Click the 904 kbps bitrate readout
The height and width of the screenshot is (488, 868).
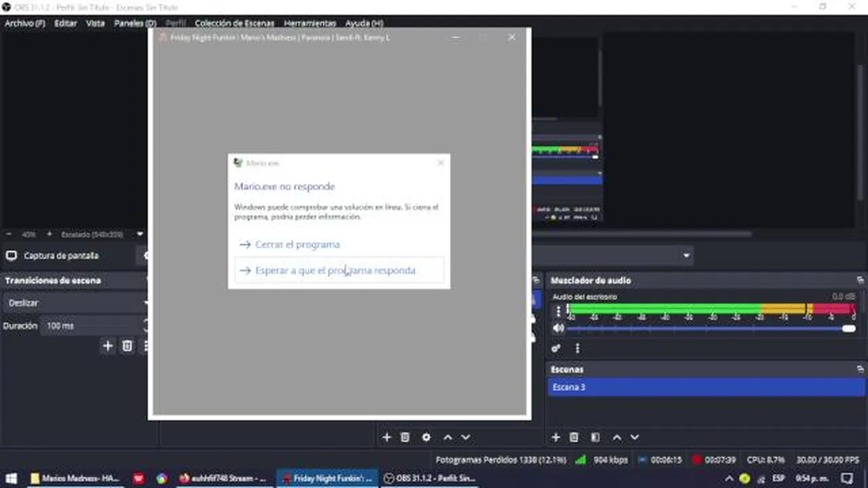pyautogui.click(x=610, y=460)
